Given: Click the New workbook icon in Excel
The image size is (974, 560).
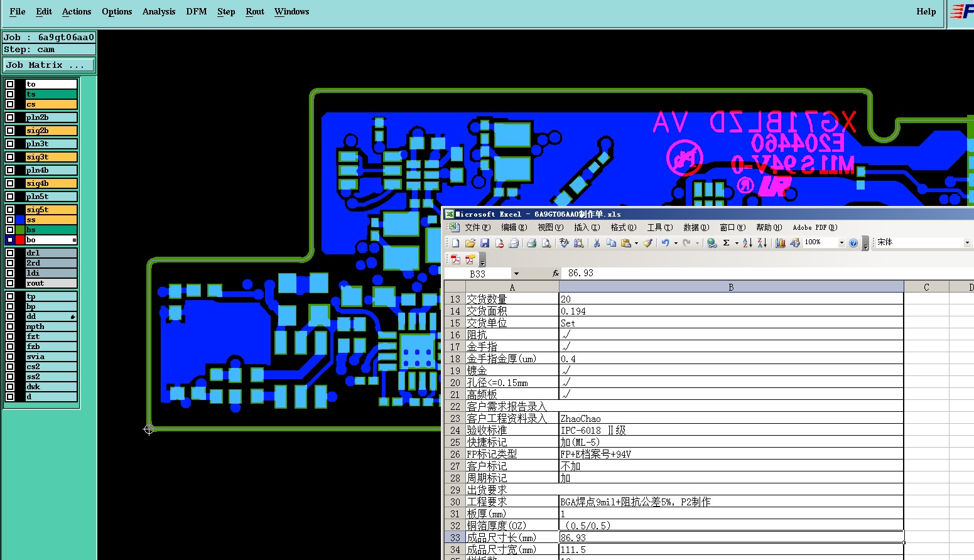Looking at the screenshot, I should (x=455, y=243).
